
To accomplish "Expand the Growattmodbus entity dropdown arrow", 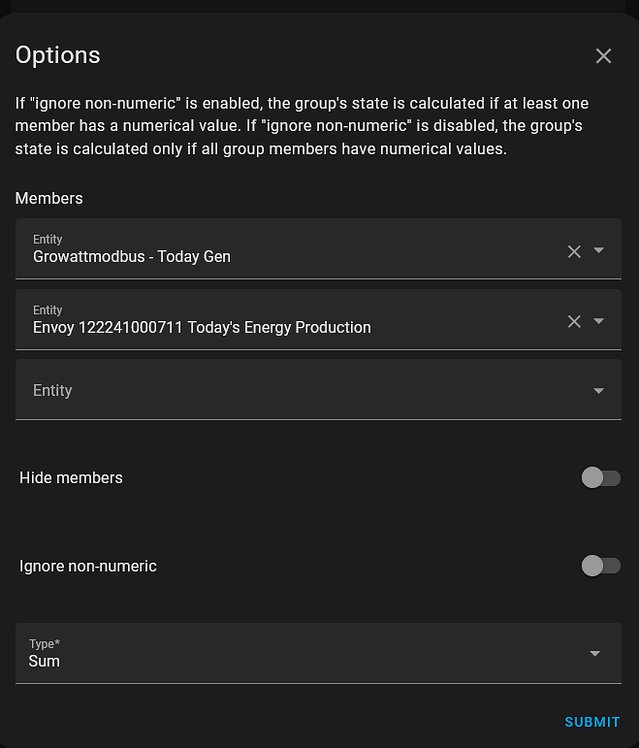I will pyautogui.click(x=599, y=251).
